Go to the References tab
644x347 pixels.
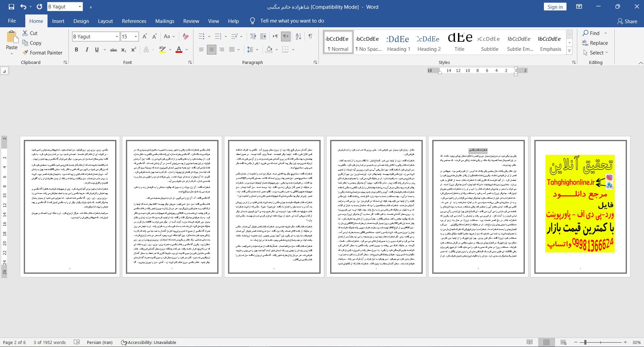pos(134,21)
